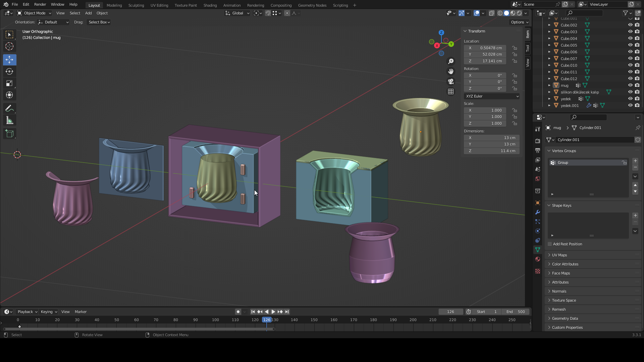Click the Location X value field
The image size is (644, 362).
[x=485, y=48]
